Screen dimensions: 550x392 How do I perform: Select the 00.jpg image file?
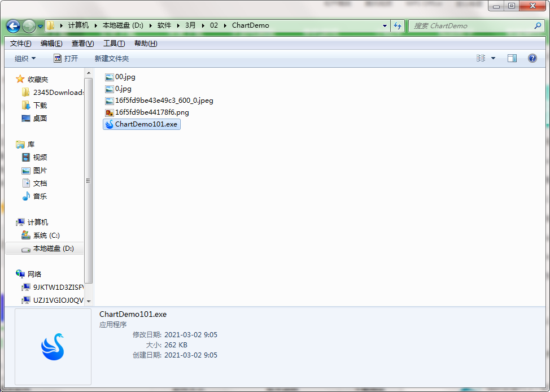[125, 77]
